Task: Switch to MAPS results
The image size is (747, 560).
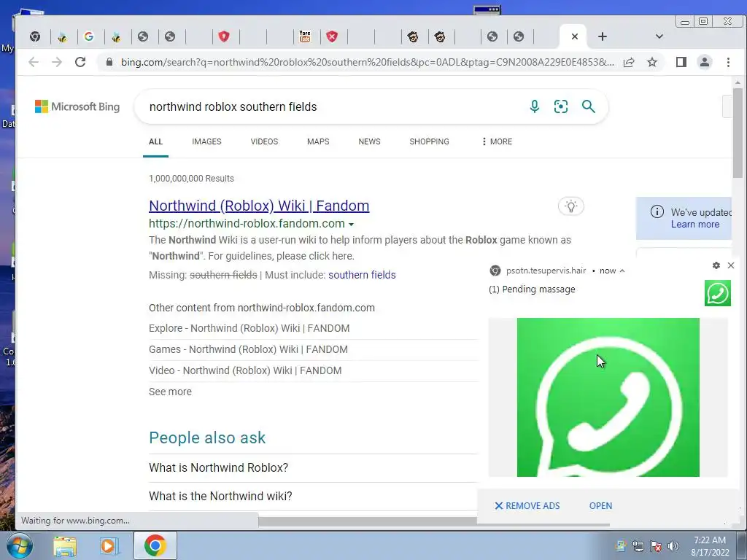Action: [318, 141]
